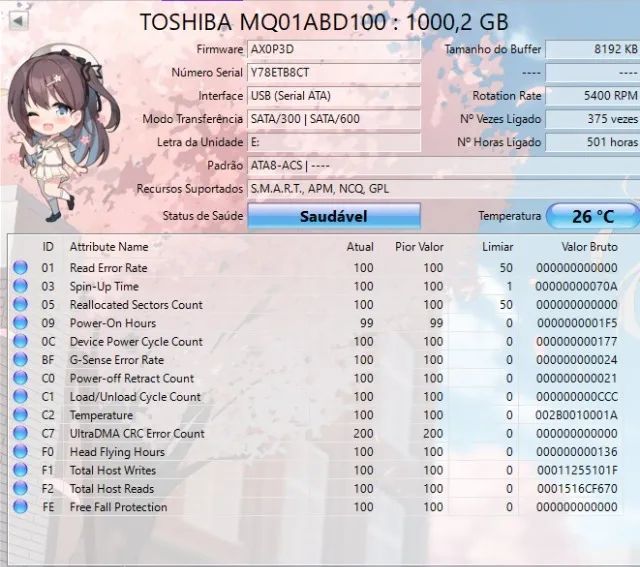
Task: Select the Reallocated Sectors Count attribute name
Action: 136,305
